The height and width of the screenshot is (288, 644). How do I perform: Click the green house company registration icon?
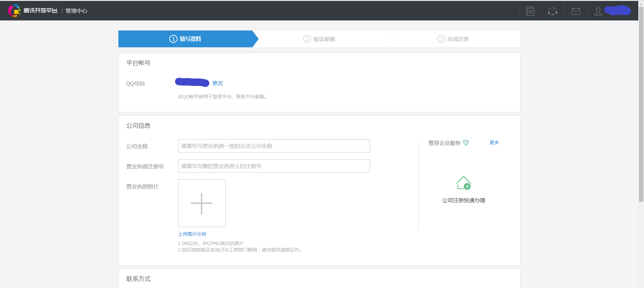point(464,183)
